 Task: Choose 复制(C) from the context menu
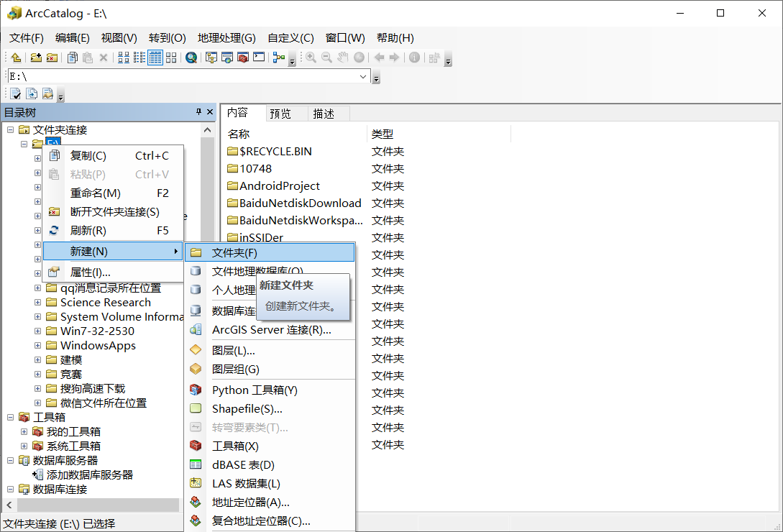click(x=114, y=156)
